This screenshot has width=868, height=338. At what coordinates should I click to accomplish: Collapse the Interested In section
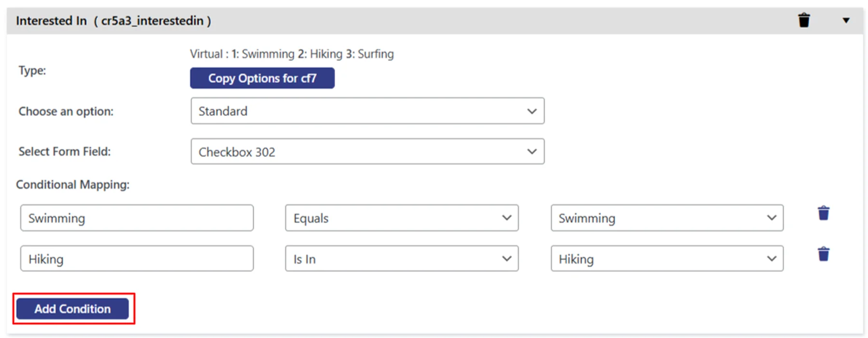846,20
